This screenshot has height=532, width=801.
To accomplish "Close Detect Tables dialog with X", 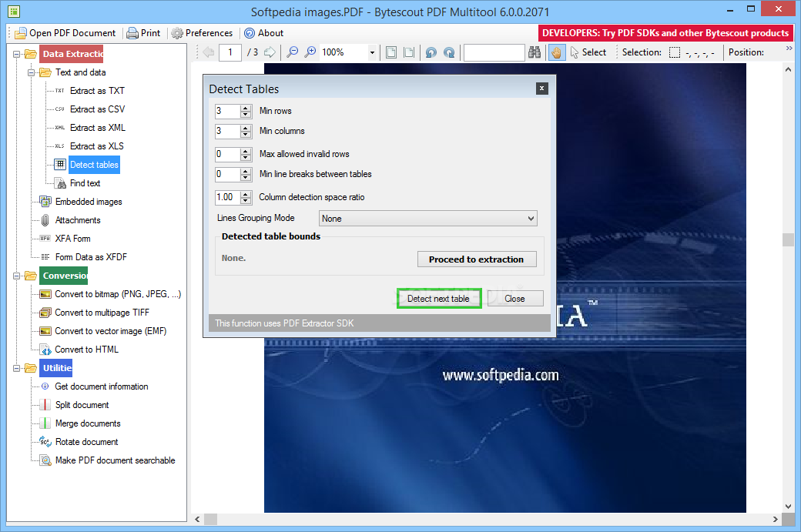I will click(542, 89).
